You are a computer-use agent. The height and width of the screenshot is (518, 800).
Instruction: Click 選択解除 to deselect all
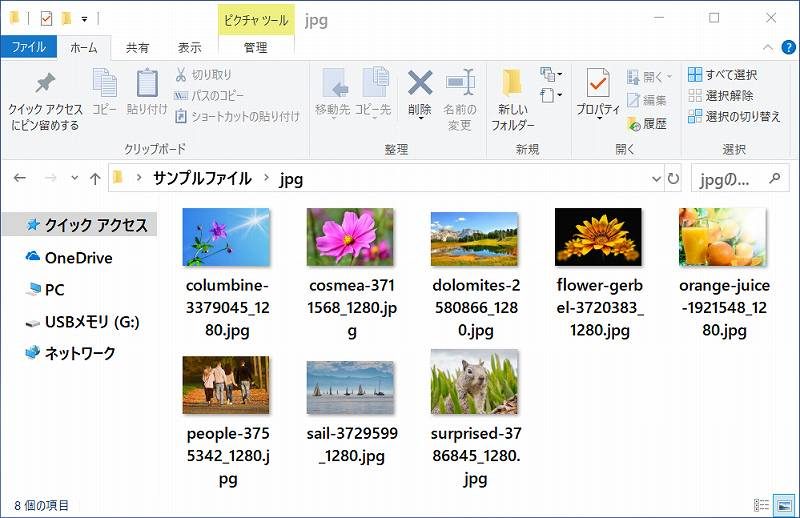[721, 96]
